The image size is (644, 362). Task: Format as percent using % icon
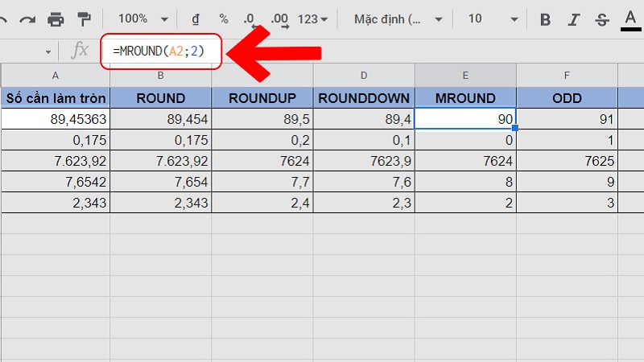click(224, 18)
